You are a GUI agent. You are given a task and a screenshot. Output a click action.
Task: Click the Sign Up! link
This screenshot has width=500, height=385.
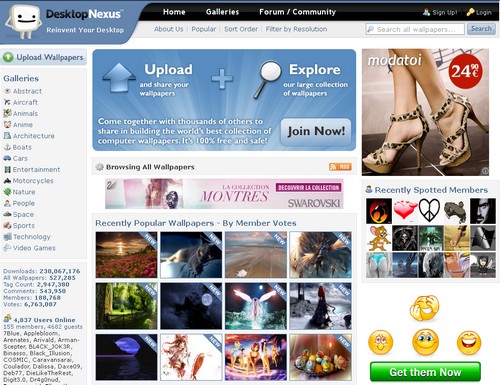[x=445, y=13]
